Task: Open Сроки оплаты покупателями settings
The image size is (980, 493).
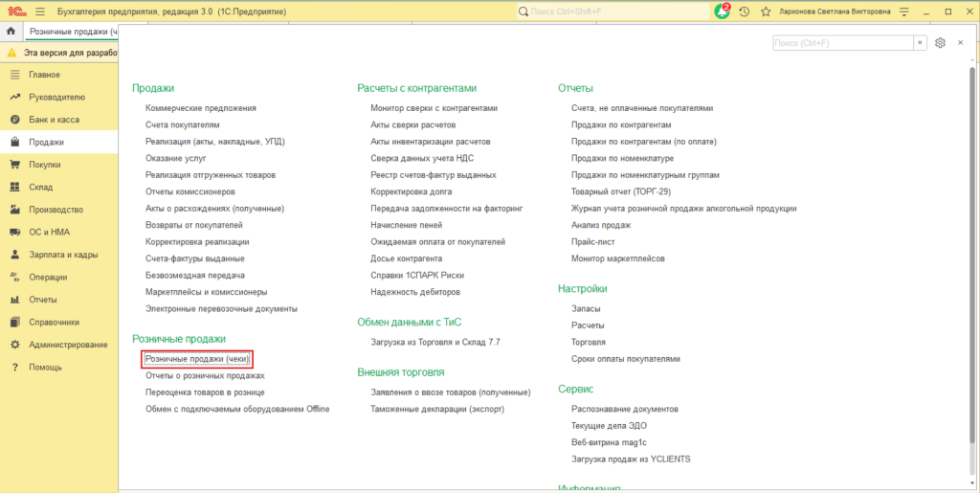Action: point(626,359)
